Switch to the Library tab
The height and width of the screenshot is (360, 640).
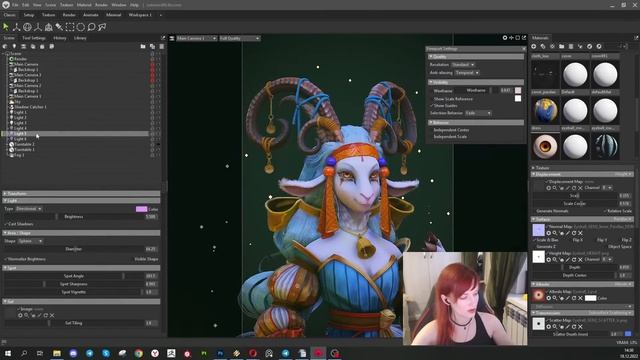point(80,38)
